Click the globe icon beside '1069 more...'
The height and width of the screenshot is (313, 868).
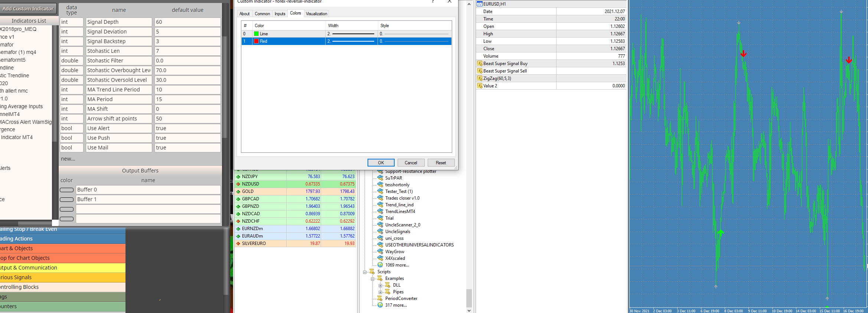coord(380,265)
